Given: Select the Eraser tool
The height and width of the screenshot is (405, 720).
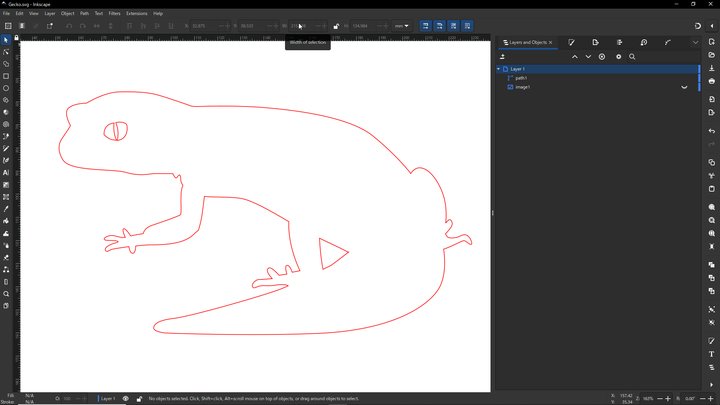Looking at the screenshot, I should tap(6, 258).
